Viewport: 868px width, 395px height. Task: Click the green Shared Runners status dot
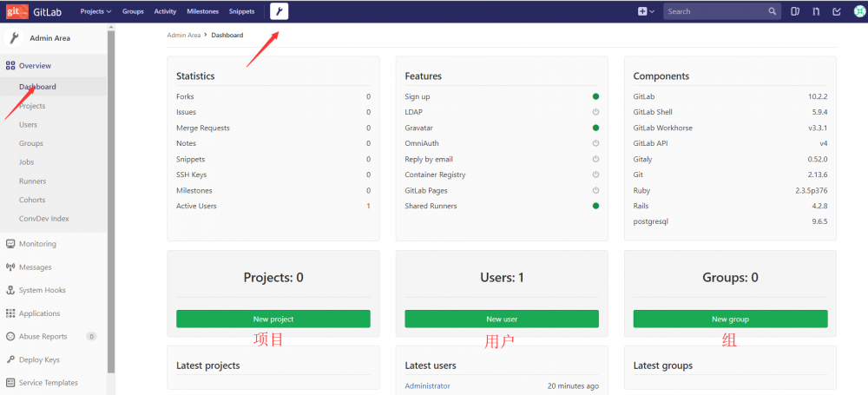(x=595, y=206)
